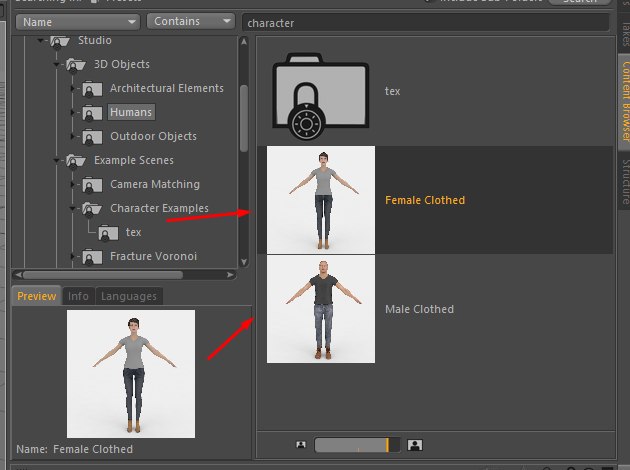Click the Studio folder icon in tree

[x=60, y=42]
